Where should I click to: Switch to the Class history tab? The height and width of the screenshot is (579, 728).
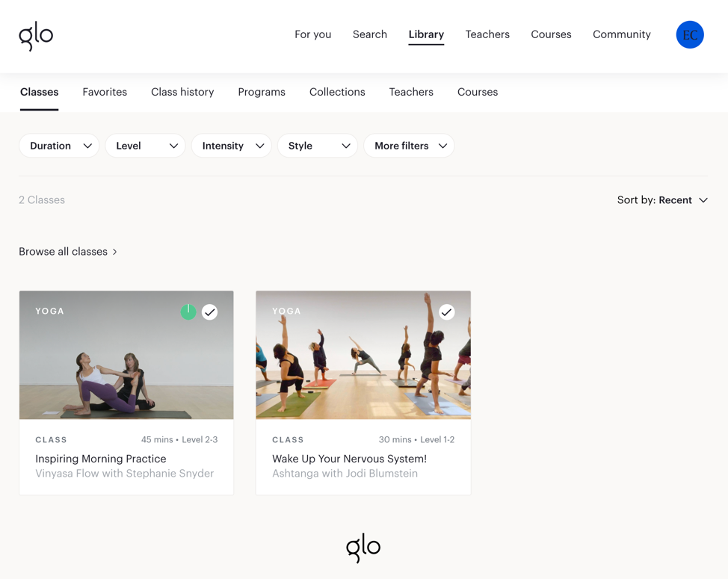point(182,92)
